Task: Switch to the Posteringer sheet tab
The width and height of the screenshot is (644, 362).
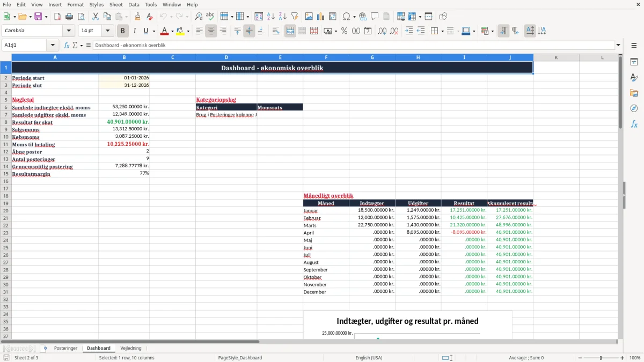Action: (x=65, y=349)
